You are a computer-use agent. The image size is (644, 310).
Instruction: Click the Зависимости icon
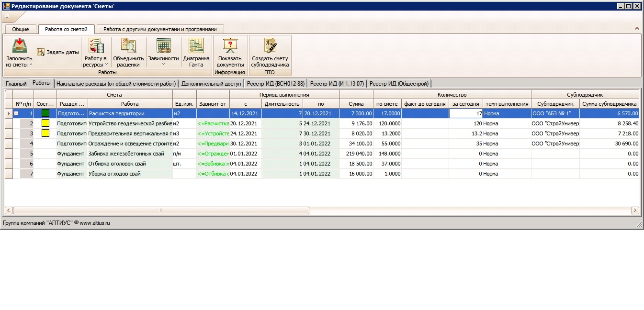click(163, 46)
